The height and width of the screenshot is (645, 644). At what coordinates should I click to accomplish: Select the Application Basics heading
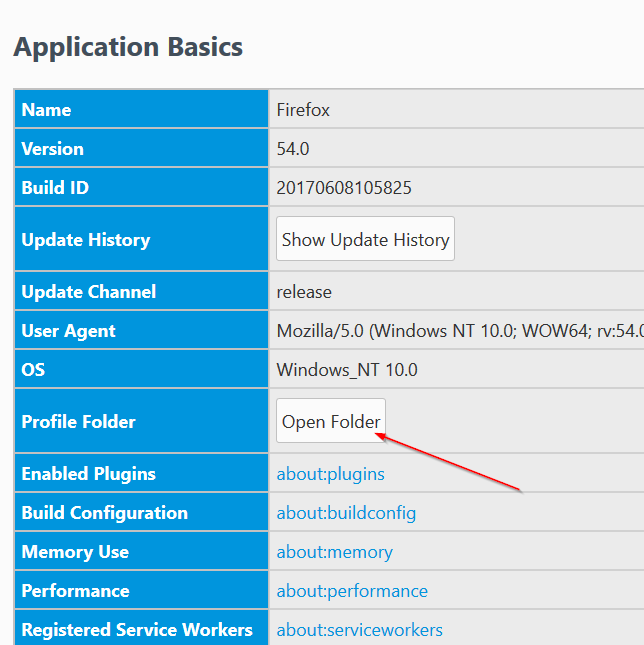click(x=128, y=47)
